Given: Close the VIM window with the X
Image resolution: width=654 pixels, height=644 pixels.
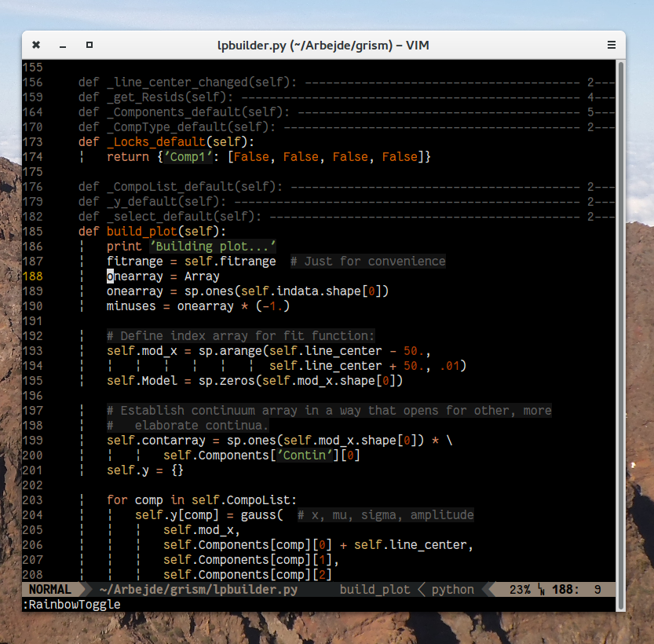Looking at the screenshot, I should pos(36,45).
